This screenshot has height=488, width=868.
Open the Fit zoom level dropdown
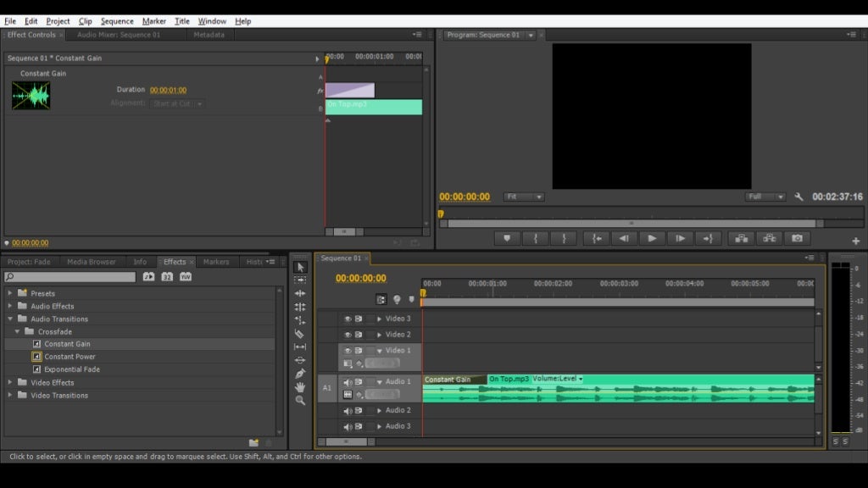(x=524, y=197)
